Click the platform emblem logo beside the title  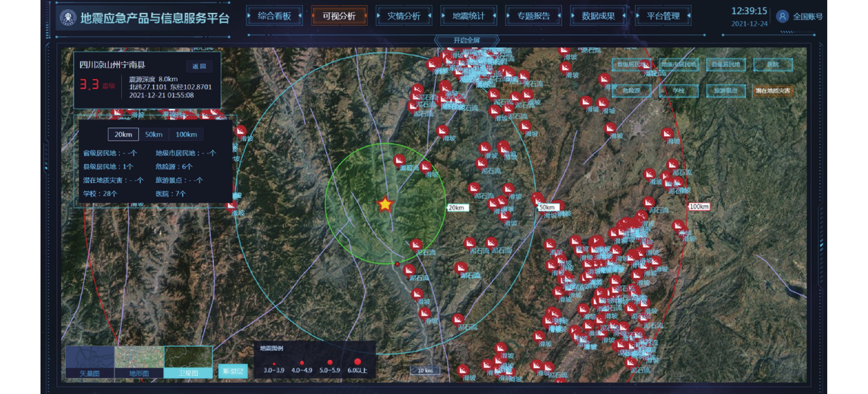pyautogui.click(x=68, y=18)
